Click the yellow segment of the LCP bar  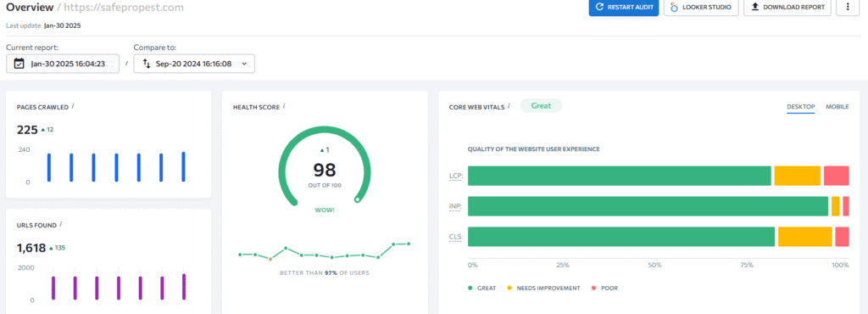pos(797,177)
